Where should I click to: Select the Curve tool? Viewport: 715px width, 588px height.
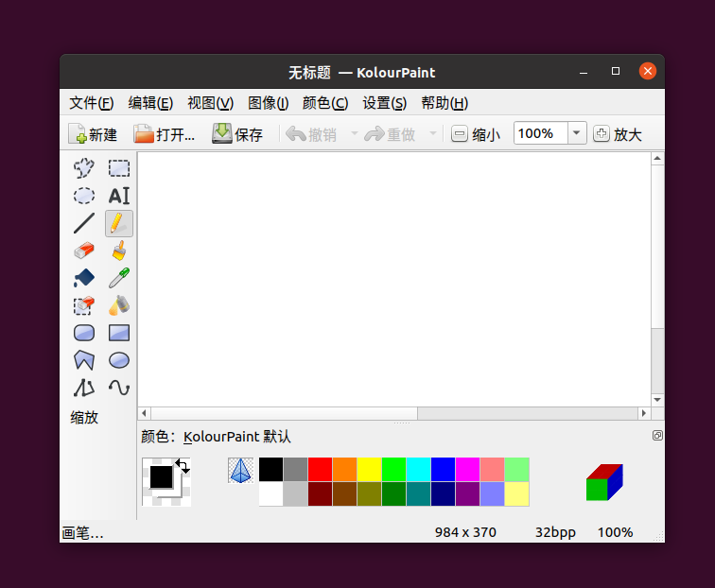tap(119, 388)
